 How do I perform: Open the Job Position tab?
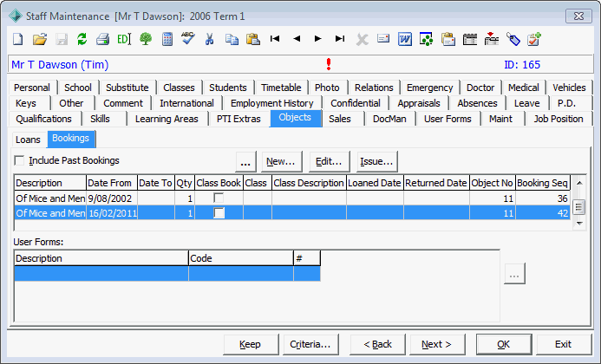pos(559,119)
